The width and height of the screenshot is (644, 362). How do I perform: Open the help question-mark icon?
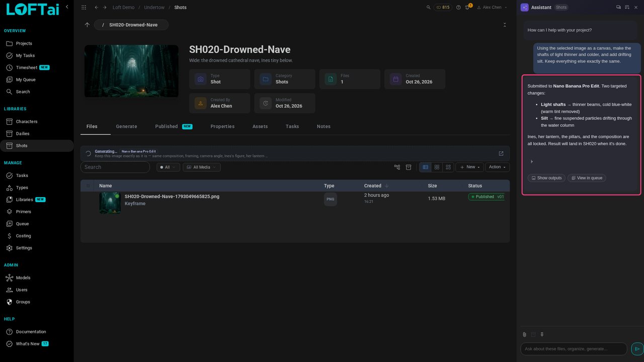[x=458, y=8]
